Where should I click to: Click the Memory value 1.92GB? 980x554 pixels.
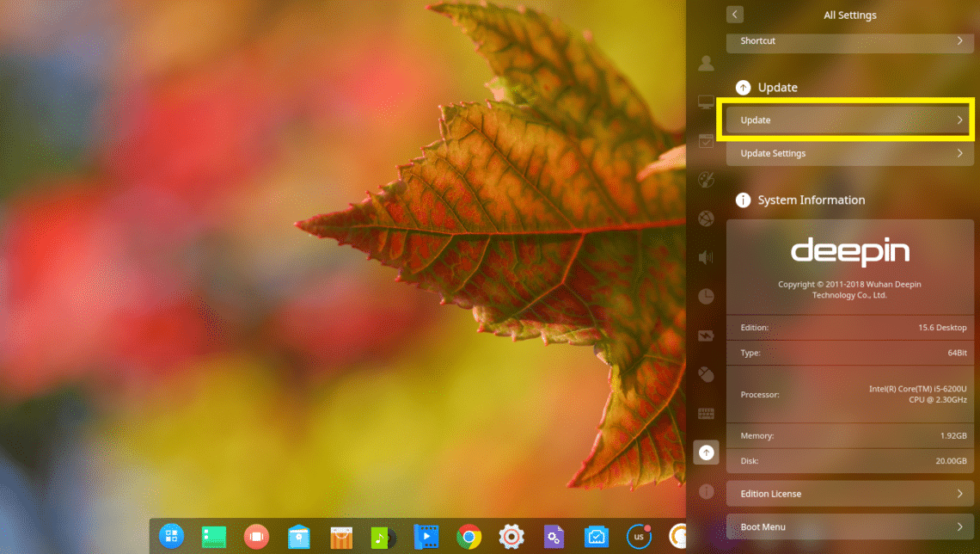953,436
